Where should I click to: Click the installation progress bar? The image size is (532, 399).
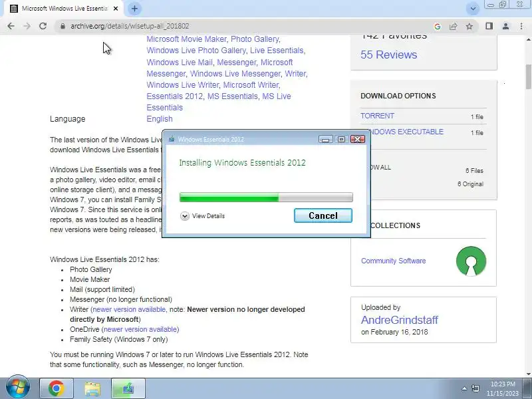point(266,197)
